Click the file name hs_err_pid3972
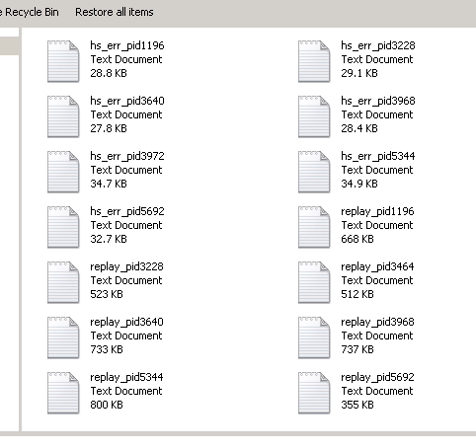This screenshot has width=476, height=448. click(127, 156)
